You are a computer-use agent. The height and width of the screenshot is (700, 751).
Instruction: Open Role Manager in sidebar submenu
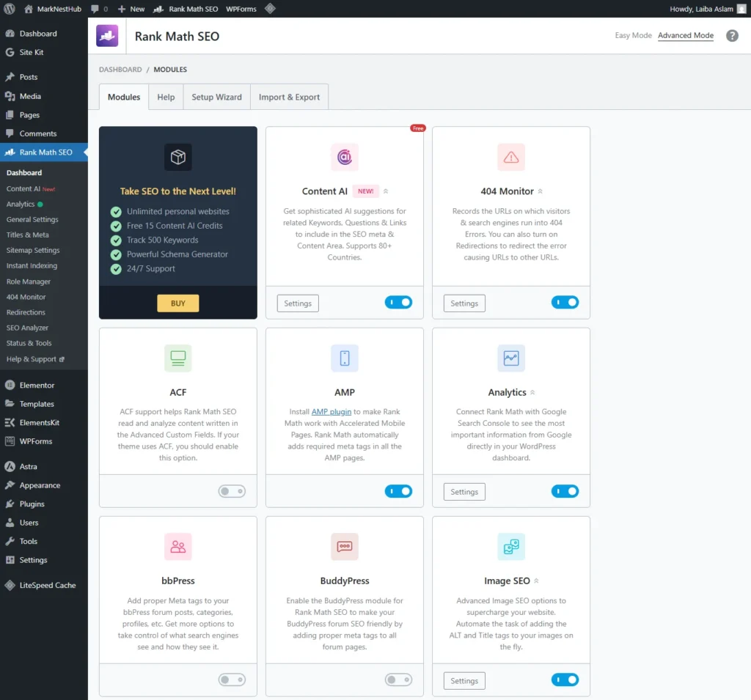pos(29,281)
